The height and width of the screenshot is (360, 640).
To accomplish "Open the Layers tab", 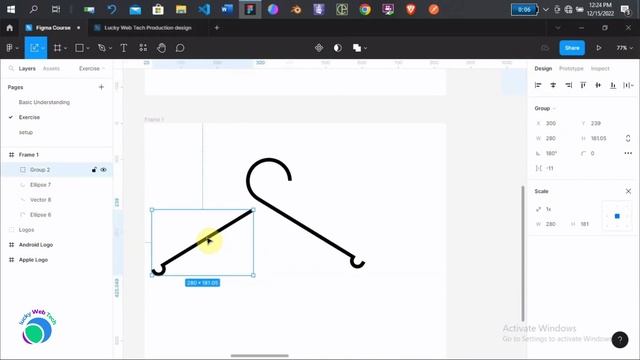I will click(27, 69).
